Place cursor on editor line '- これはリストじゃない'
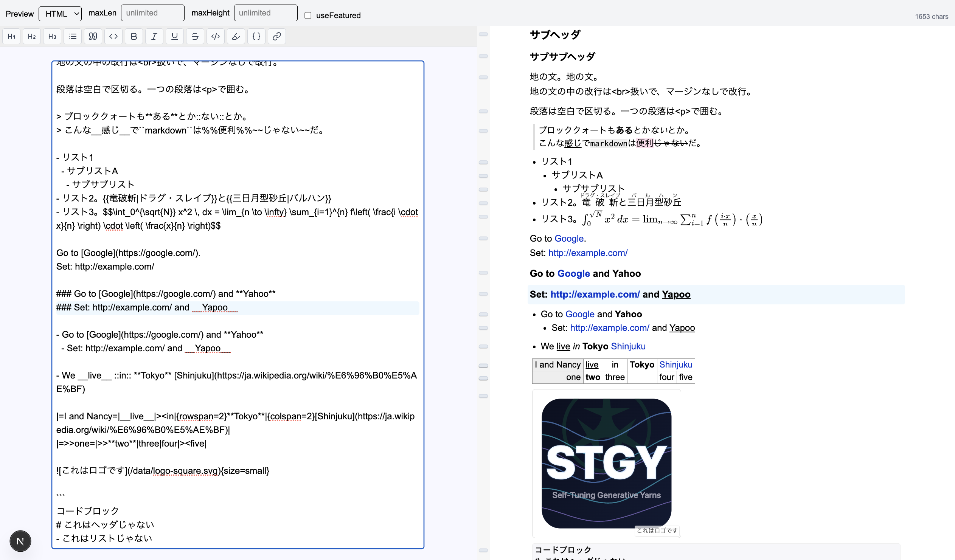Image resolution: width=955 pixels, height=560 pixels. (104, 538)
